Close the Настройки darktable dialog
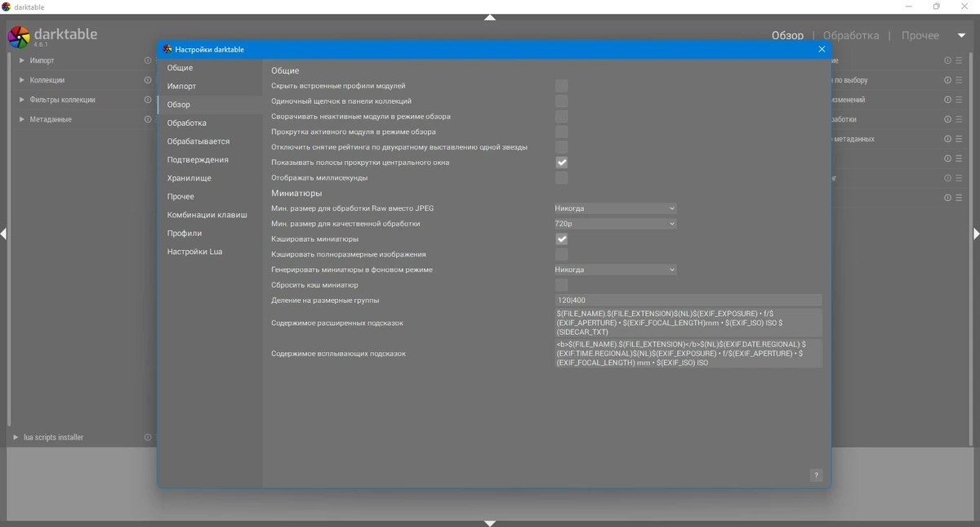This screenshot has width=980, height=527. click(822, 49)
